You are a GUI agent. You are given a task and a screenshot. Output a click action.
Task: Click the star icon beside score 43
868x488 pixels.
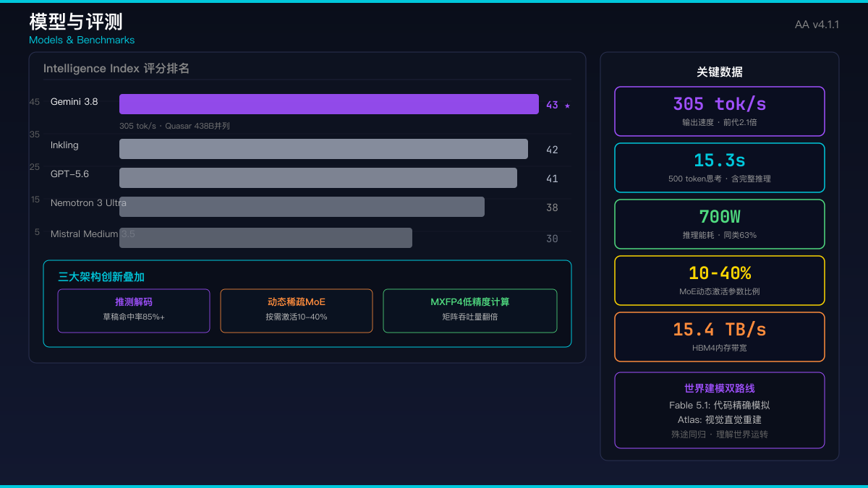(x=567, y=106)
